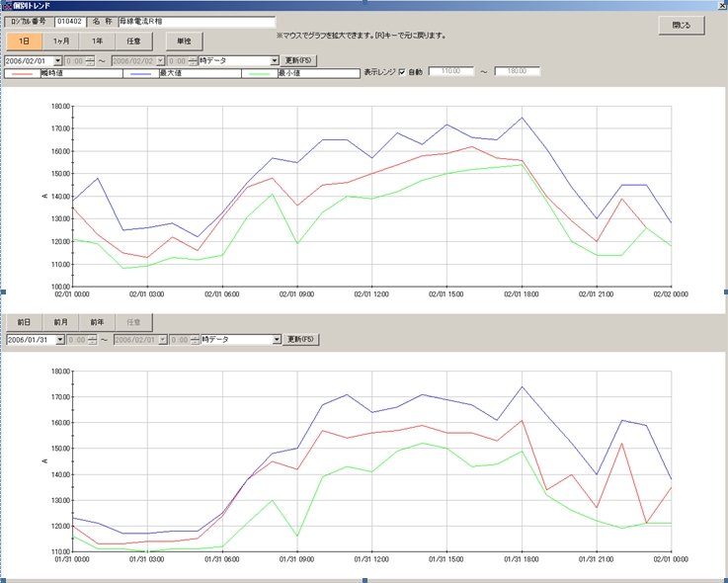Screen dimensions: 728x583
Task: Click the 瞬時値 legend label
Action: [x=51, y=73]
